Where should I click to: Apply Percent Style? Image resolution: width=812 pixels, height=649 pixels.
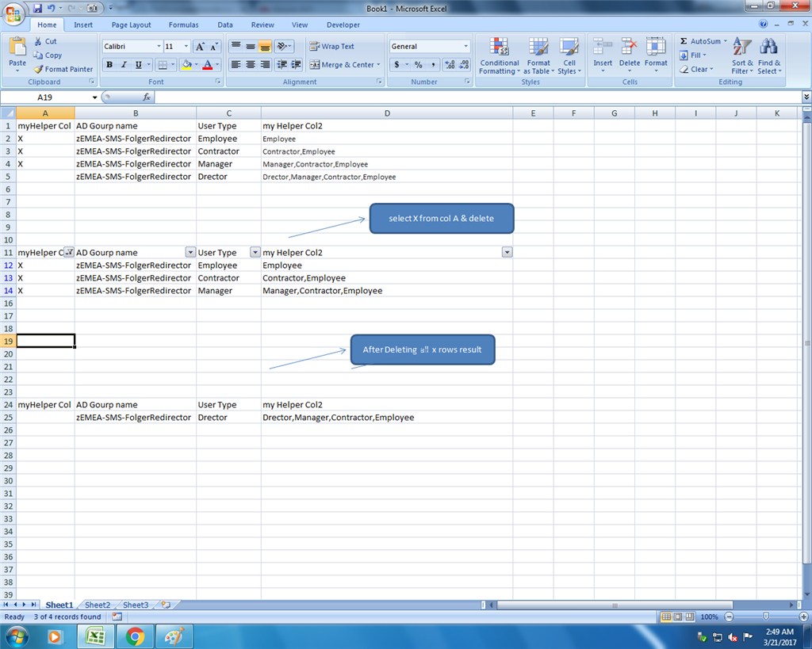419,65
